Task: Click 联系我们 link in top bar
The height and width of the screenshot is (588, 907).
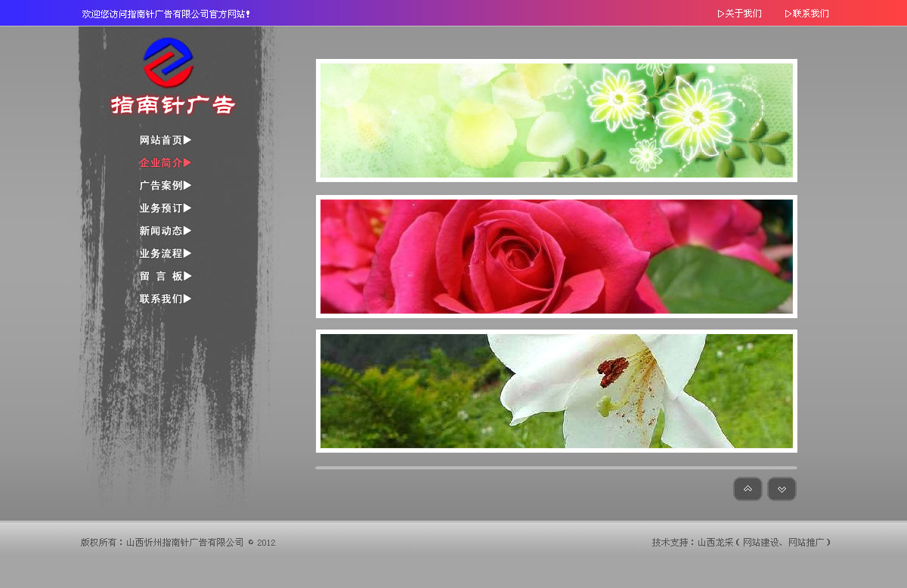Action: click(x=807, y=14)
